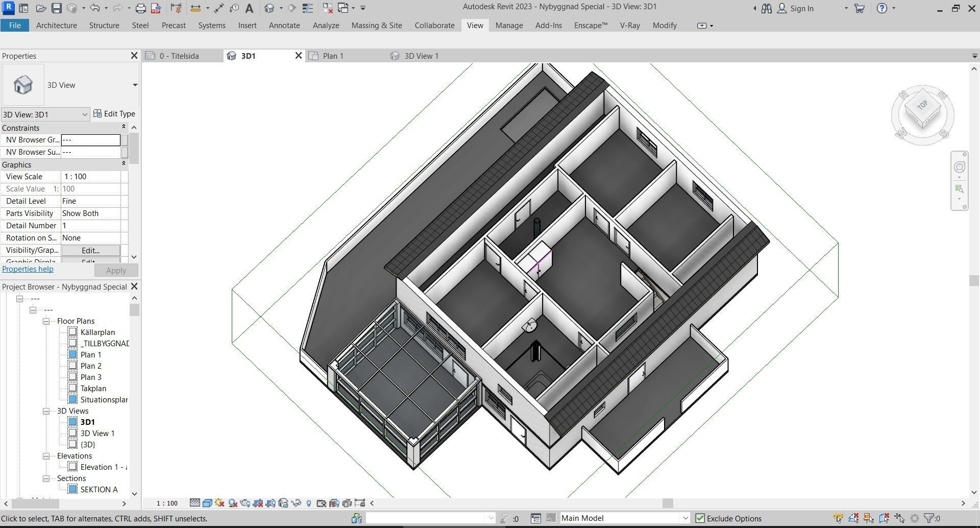Collapse the Graphics properties group

click(124, 164)
